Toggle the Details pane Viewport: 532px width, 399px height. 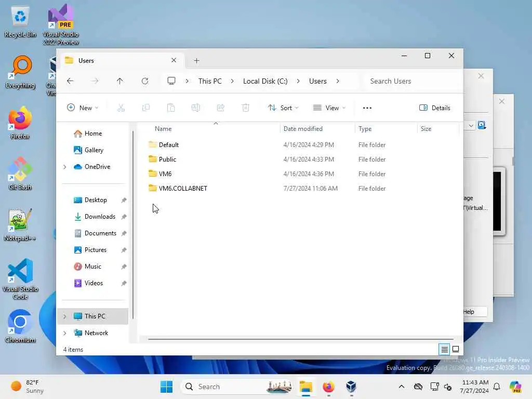(435, 108)
